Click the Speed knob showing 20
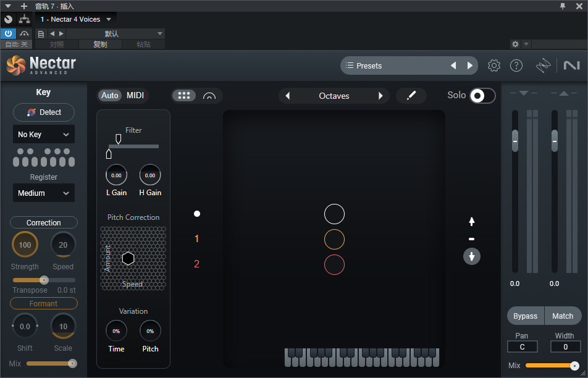 tap(63, 245)
